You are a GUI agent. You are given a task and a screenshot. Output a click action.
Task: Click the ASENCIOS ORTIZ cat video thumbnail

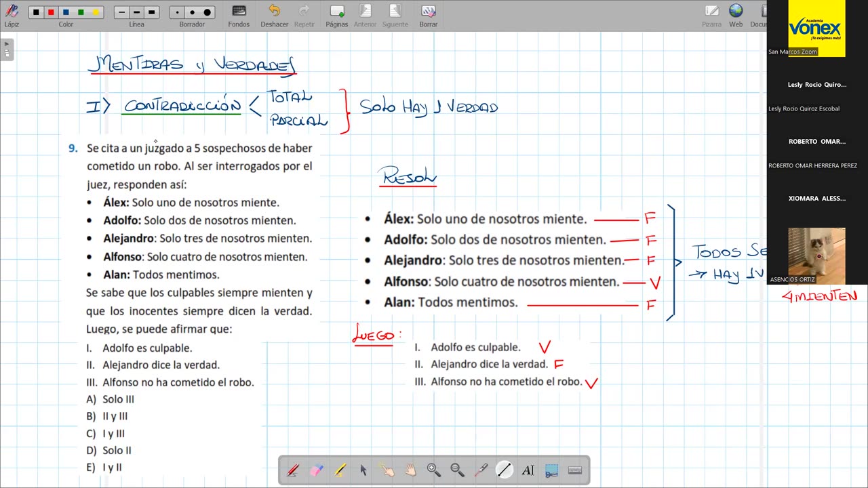(816, 256)
